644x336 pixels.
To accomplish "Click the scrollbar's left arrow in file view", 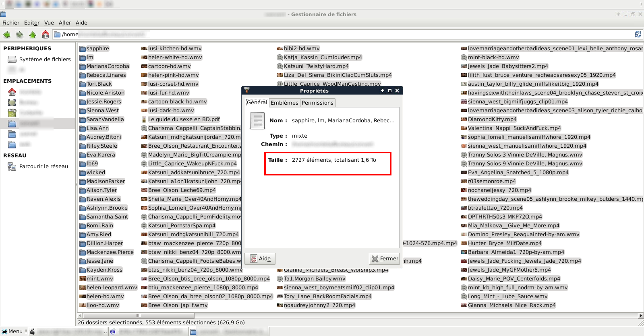I will [80, 316].
